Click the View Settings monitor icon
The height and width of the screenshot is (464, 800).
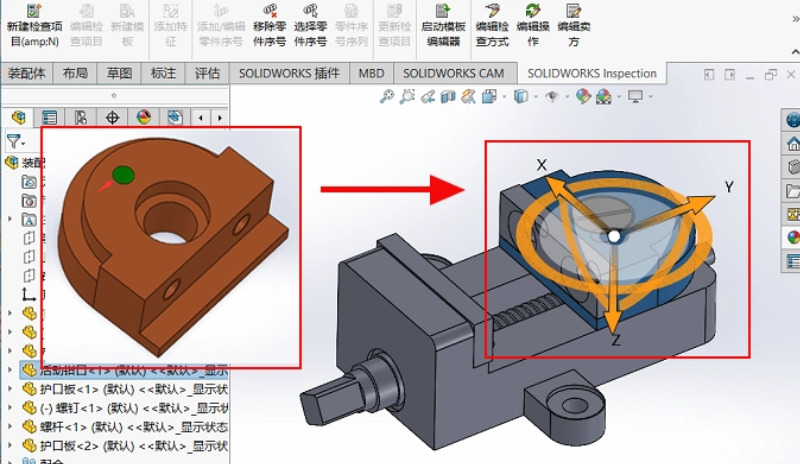[x=635, y=96]
